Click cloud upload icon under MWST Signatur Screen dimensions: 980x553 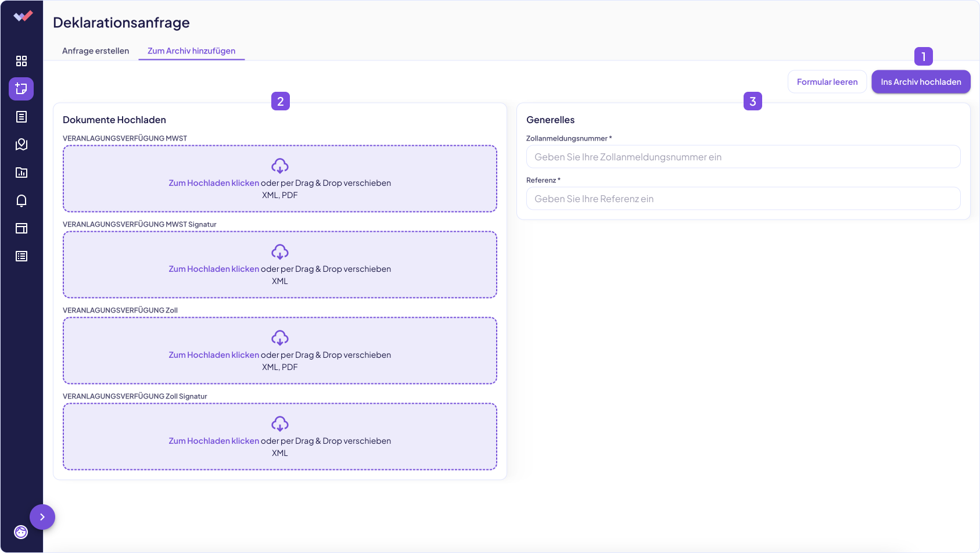(x=280, y=252)
